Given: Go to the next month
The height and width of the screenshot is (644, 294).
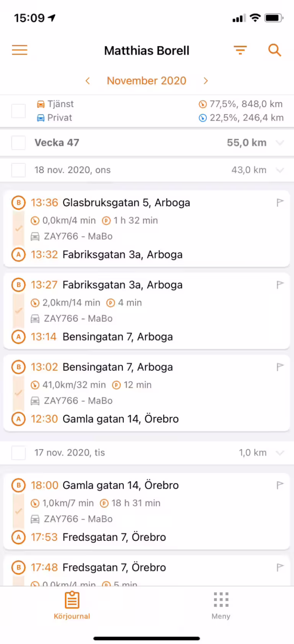Looking at the screenshot, I should tap(206, 80).
